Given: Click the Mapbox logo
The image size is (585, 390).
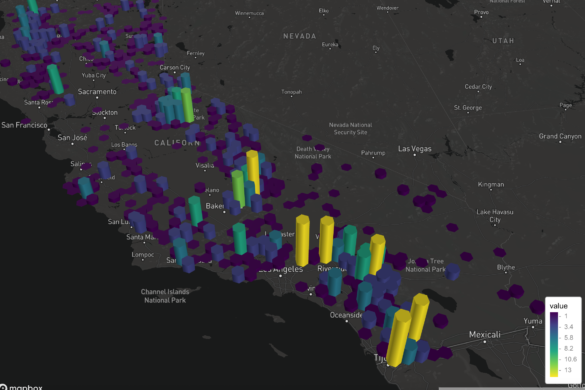Looking at the screenshot, I should click(21, 387).
